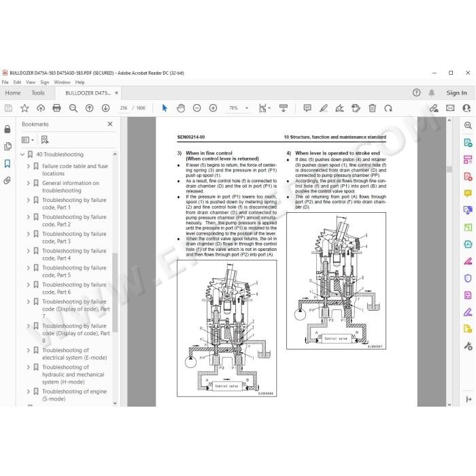Close the BULLDOZER D475 document tab
476x476 pixels.
click(x=116, y=93)
